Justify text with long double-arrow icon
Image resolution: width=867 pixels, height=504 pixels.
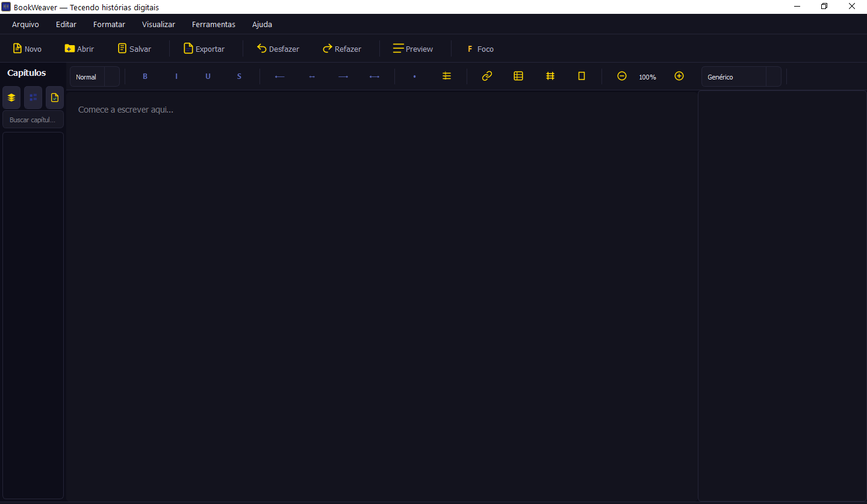pyautogui.click(x=374, y=76)
